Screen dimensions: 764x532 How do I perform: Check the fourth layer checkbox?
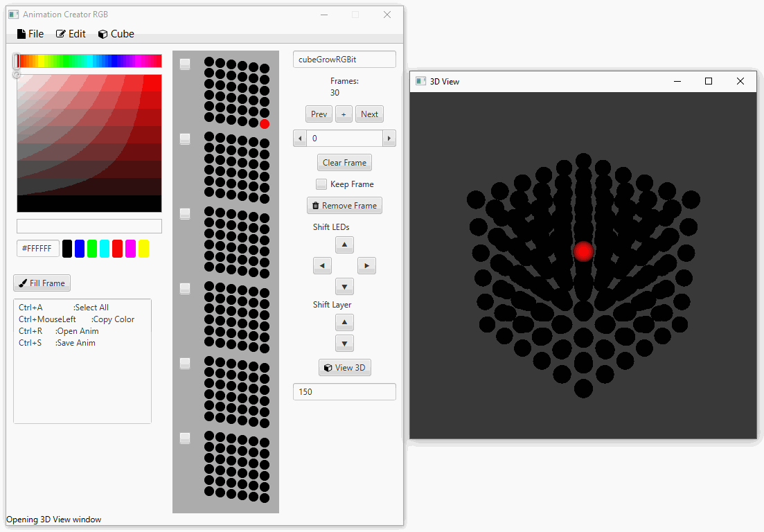click(x=185, y=288)
